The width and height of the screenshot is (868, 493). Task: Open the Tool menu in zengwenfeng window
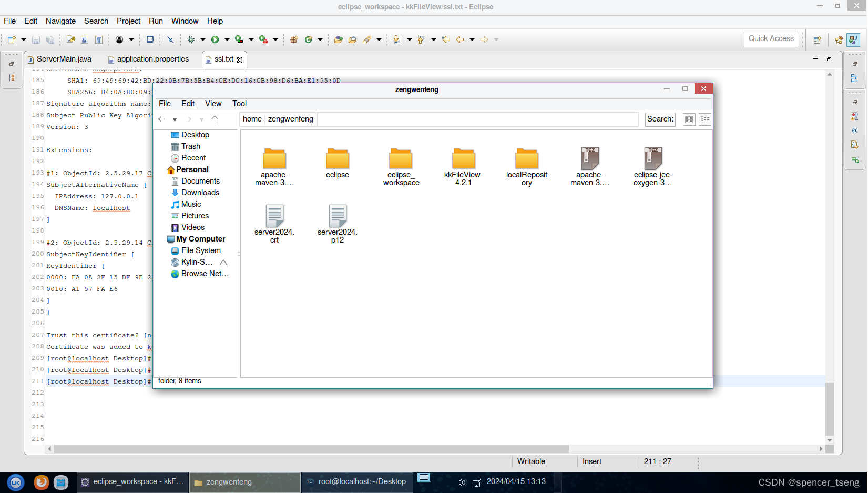pyautogui.click(x=240, y=104)
